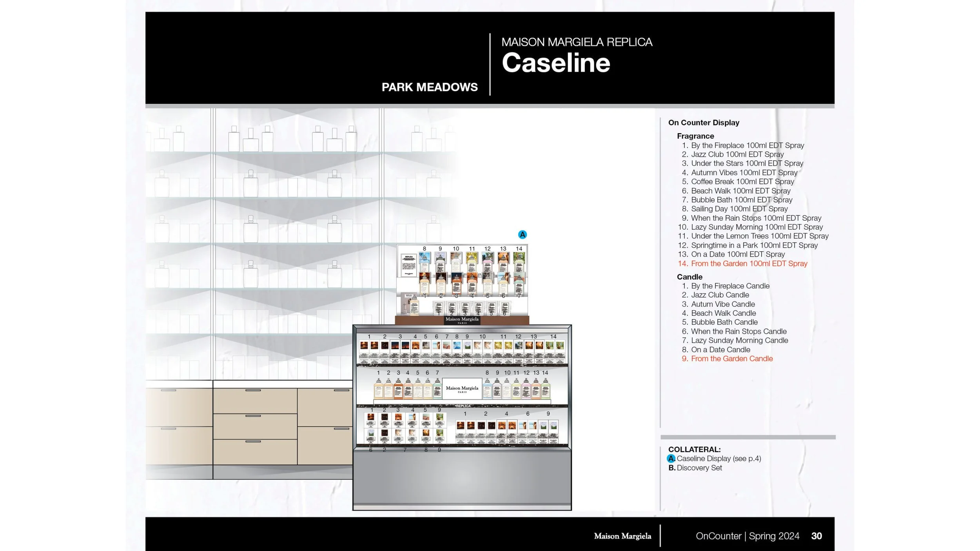Select the red From the Garden 100ml EDT Spray
This screenshot has height=551, width=980.
click(749, 264)
